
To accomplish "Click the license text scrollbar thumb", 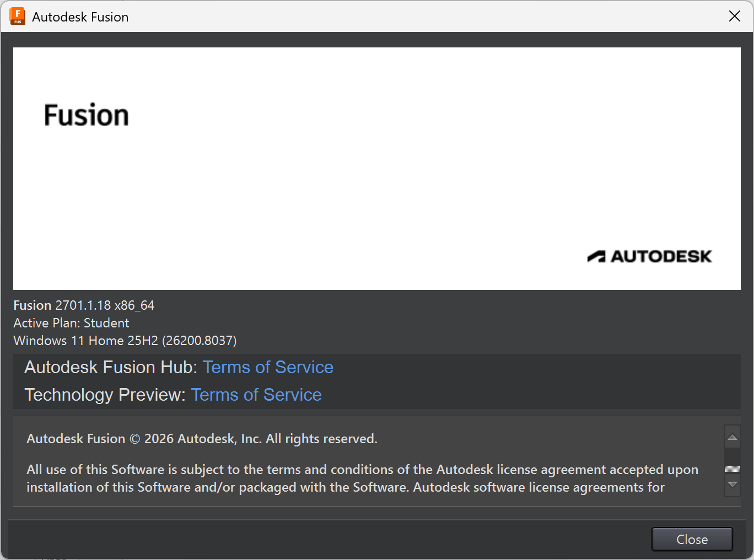I will (732, 469).
